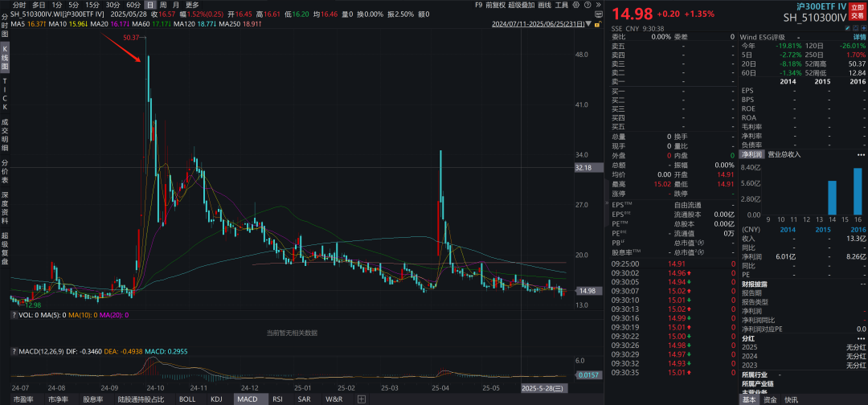The image size is (868, 405).
Task: Click the 2025-5-28 date marker on time axis
Action: pos(543,388)
